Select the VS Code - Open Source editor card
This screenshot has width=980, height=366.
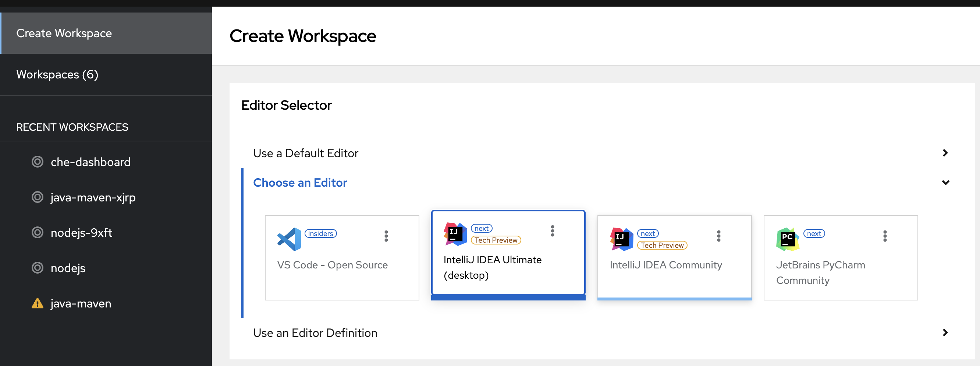[x=341, y=257]
